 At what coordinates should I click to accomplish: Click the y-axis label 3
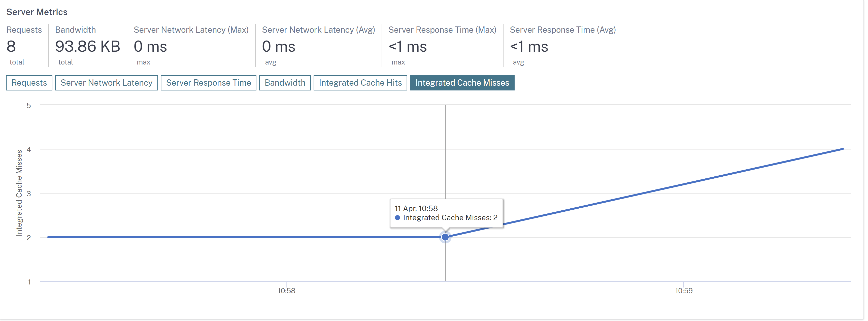click(29, 194)
